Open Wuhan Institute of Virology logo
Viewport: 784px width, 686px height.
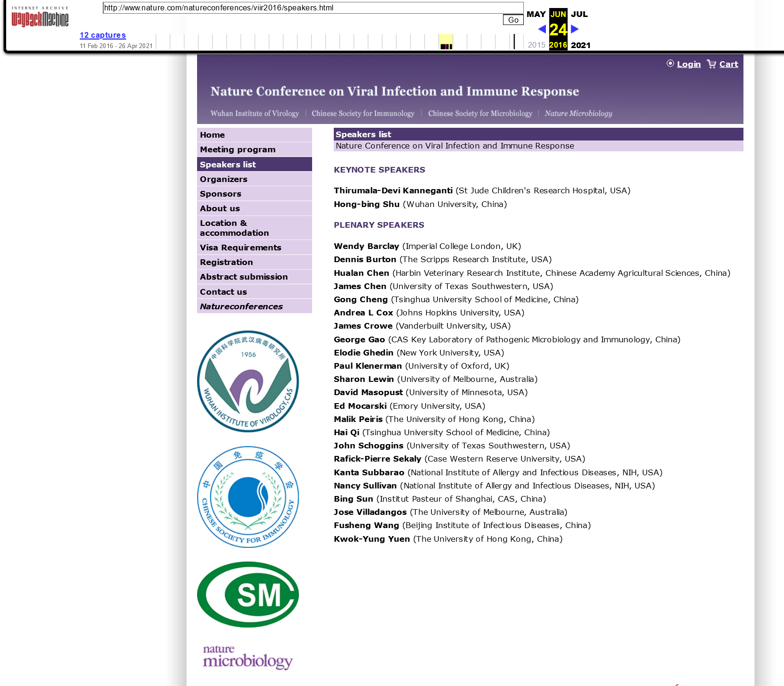[248, 381]
